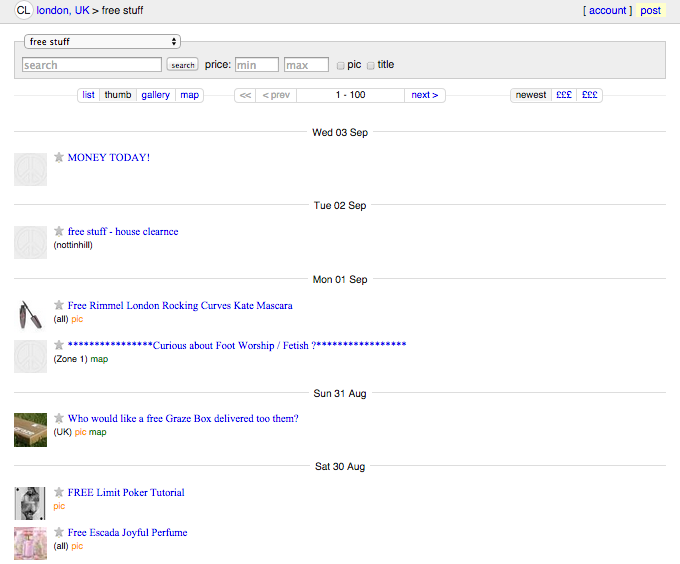Sort by ascending price £££ button
Viewport: 680px width, 564px height.
(x=563, y=95)
